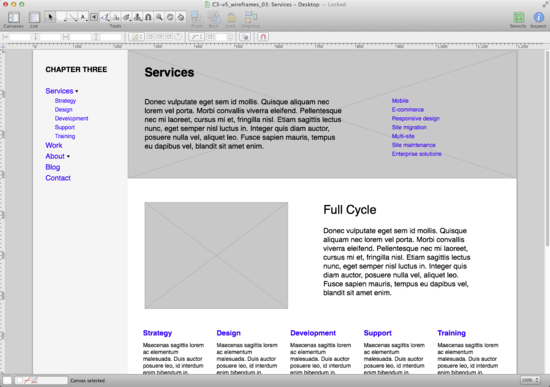Toggle the red magnet connection button

[x=263, y=37]
